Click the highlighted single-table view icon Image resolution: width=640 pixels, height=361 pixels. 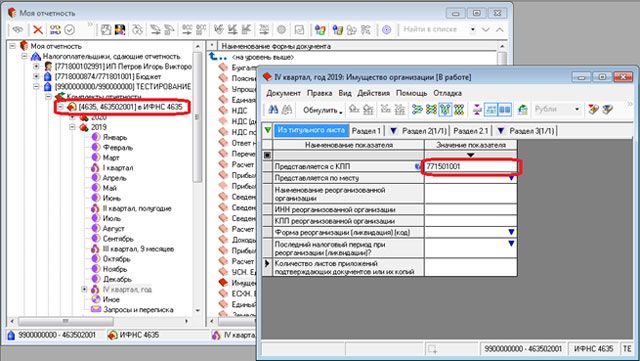click(491, 109)
